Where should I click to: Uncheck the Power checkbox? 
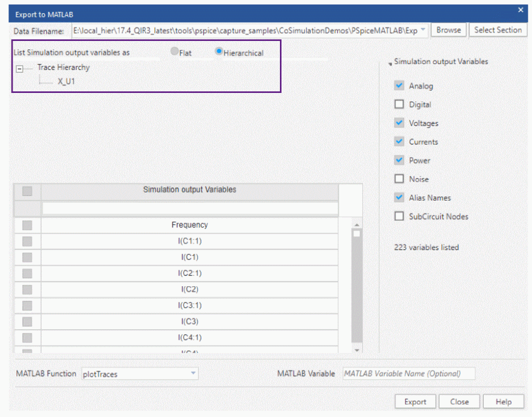399,160
